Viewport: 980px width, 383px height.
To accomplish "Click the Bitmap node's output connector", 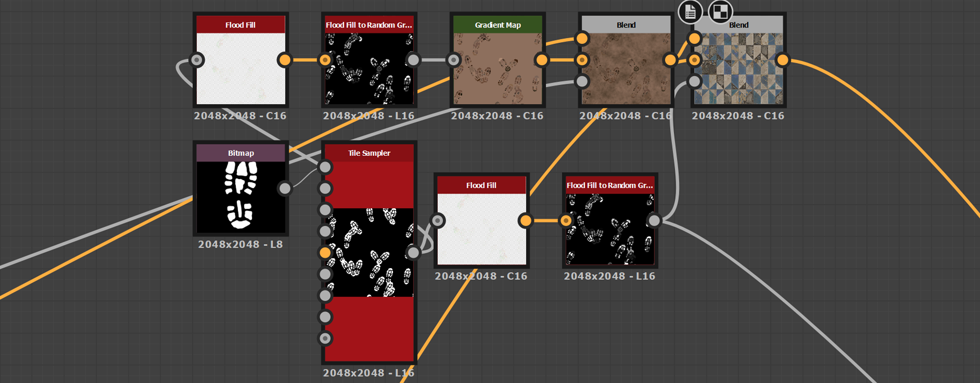I will point(285,188).
